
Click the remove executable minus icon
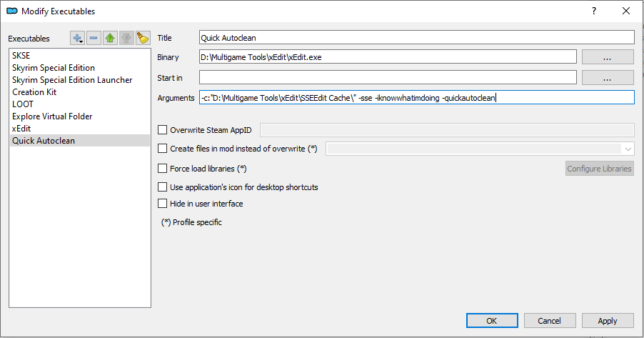[94, 38]
